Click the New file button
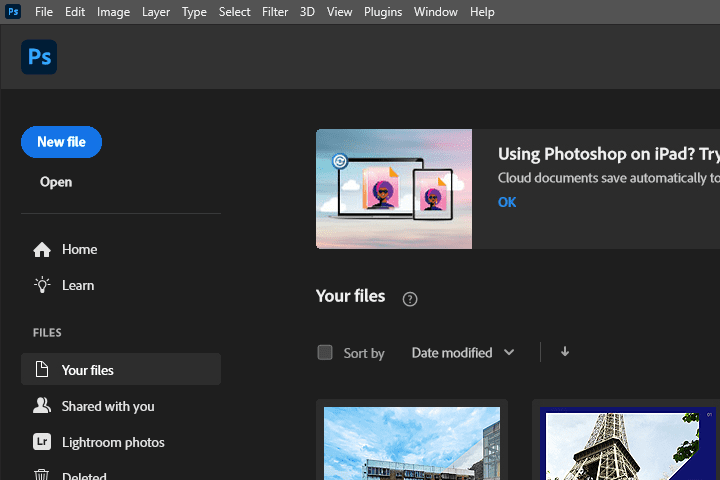 click(x=62, y=142)
